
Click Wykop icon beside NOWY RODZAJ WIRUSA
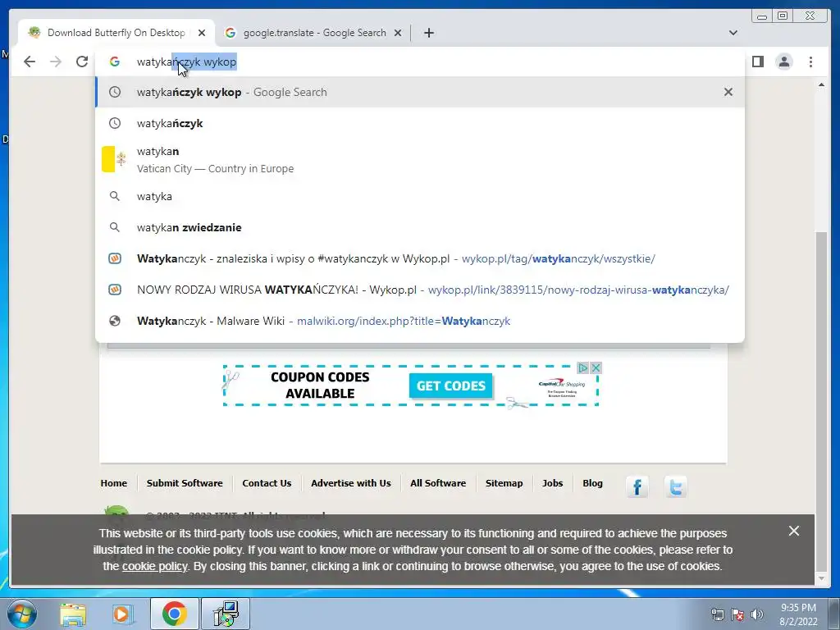point(115,290)
